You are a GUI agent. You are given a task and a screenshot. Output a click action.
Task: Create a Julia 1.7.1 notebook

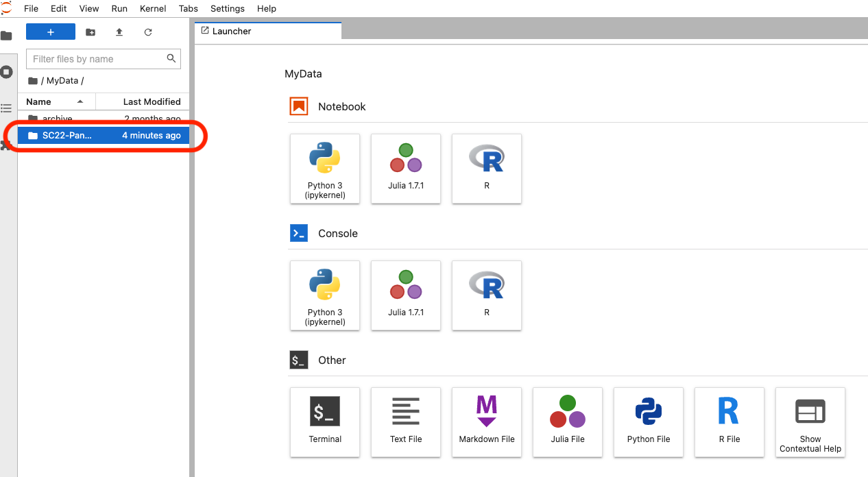[406, 169]
